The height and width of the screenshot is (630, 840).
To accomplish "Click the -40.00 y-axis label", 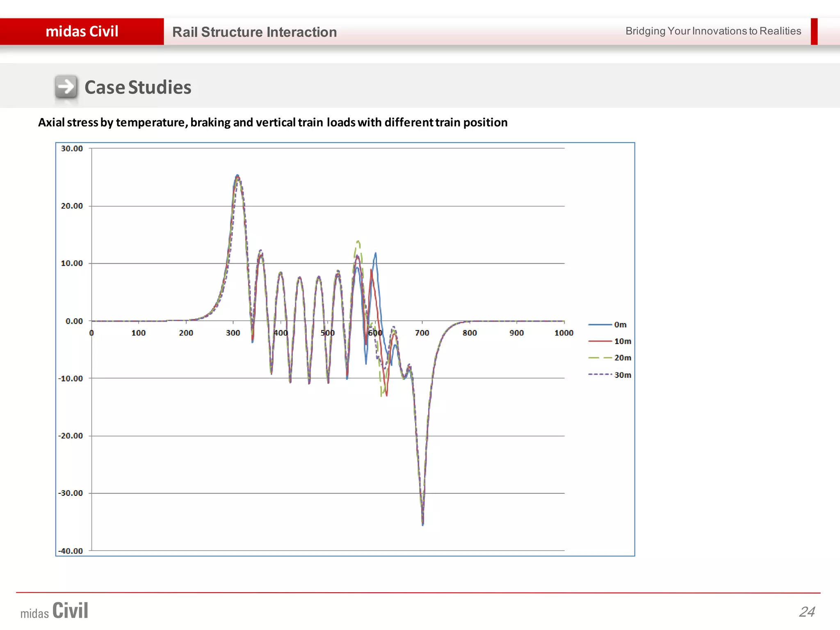I will pyautogui.click(x=71, y=551).
